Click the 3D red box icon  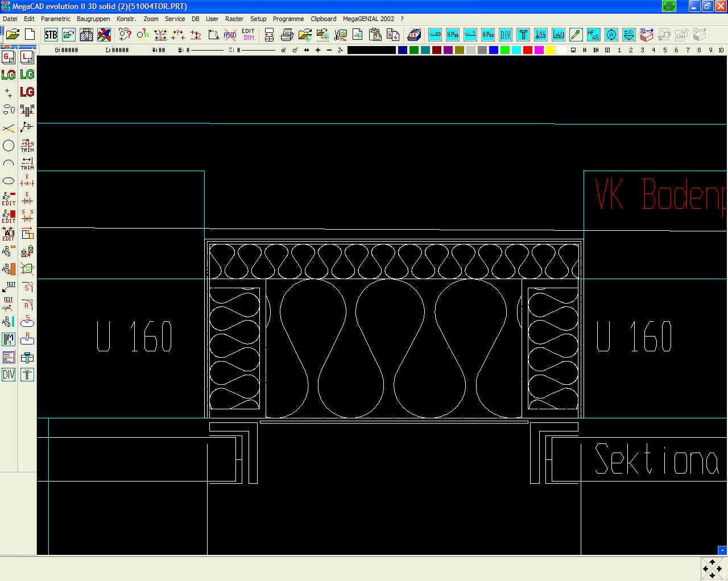coord(647,35)
